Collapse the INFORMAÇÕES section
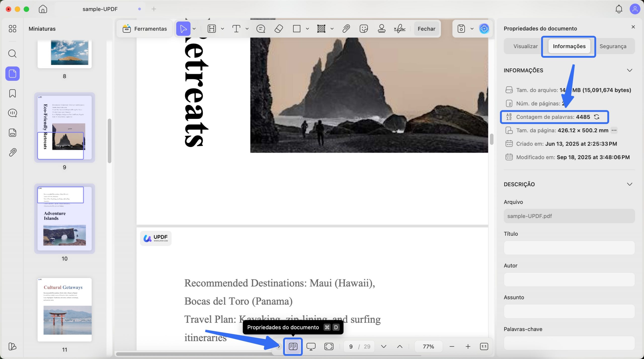Image resolution: width=644 pixels, height=359 pixels. click(x=630, y=70)
